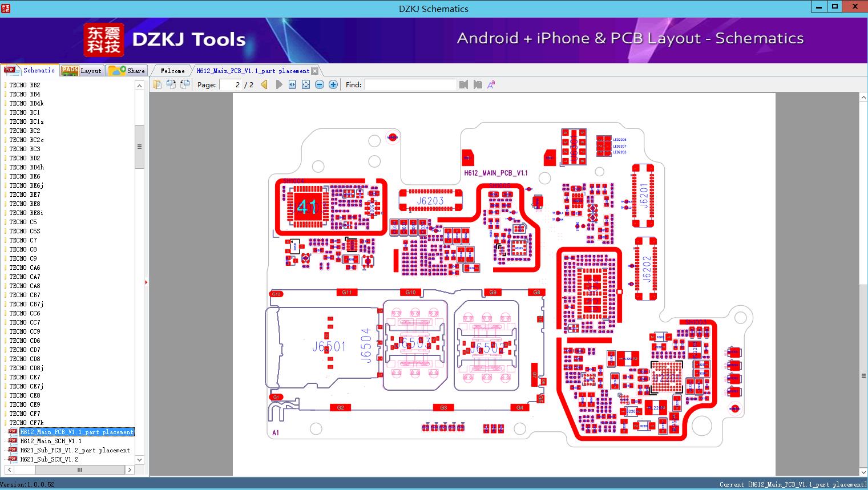Select the TECNO BE8i folder
This screenshot has width=868, height=490.
(x=26, y=213)
